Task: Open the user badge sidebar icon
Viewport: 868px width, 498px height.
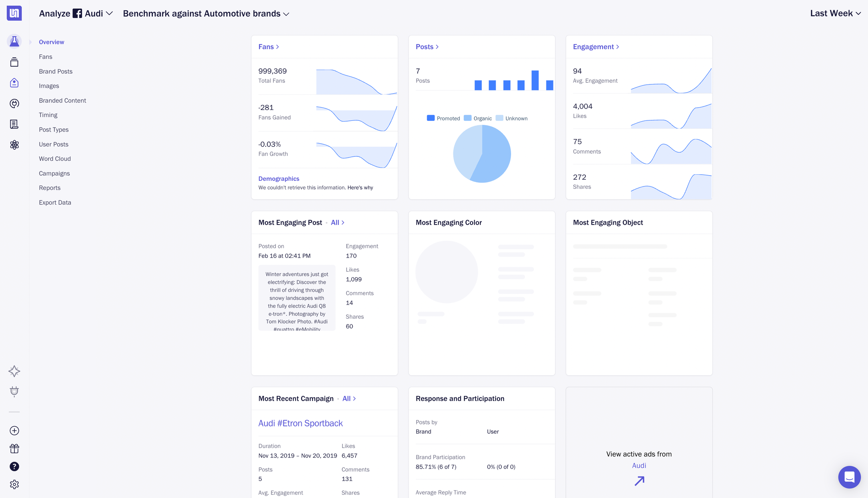Action: (x=14, y=83)
